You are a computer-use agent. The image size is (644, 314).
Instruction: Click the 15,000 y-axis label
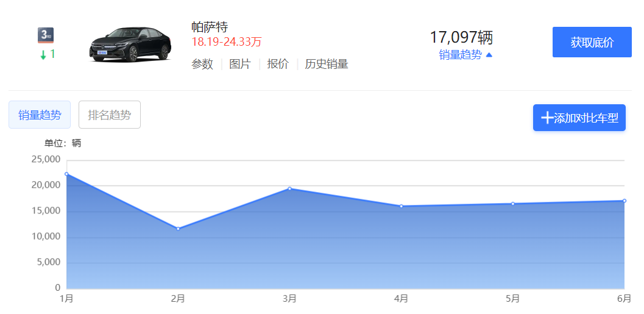pyautogui.click(x=46, y=211)
